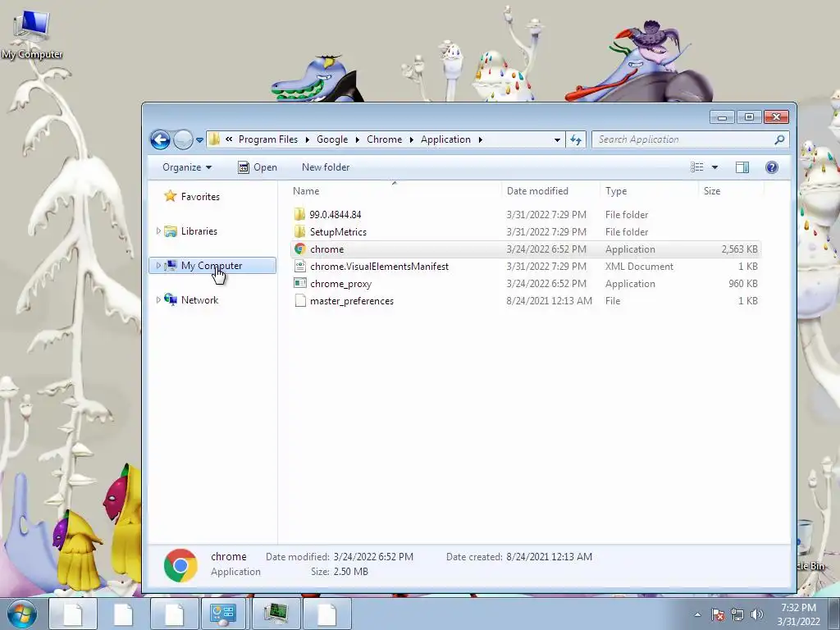
Task: Open the Control Panel taskbar button
Action: click(x=223, y=614)
